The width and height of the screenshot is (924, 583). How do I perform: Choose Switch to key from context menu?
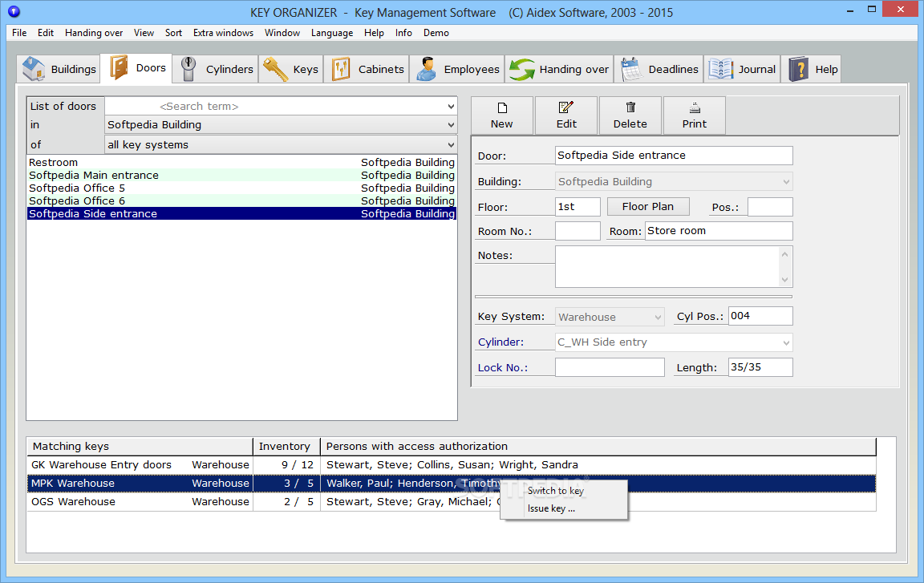pos(556,491)
